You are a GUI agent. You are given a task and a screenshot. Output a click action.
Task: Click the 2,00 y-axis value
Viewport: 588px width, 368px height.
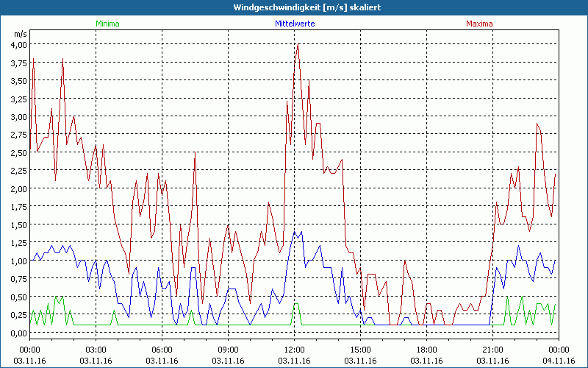click(x=18, y=188)
